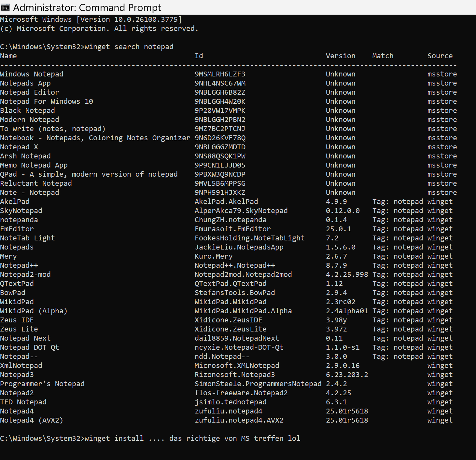Click EmEditor version '25.0.1'
The image size is (476, 460).
(x=339, y=229)
